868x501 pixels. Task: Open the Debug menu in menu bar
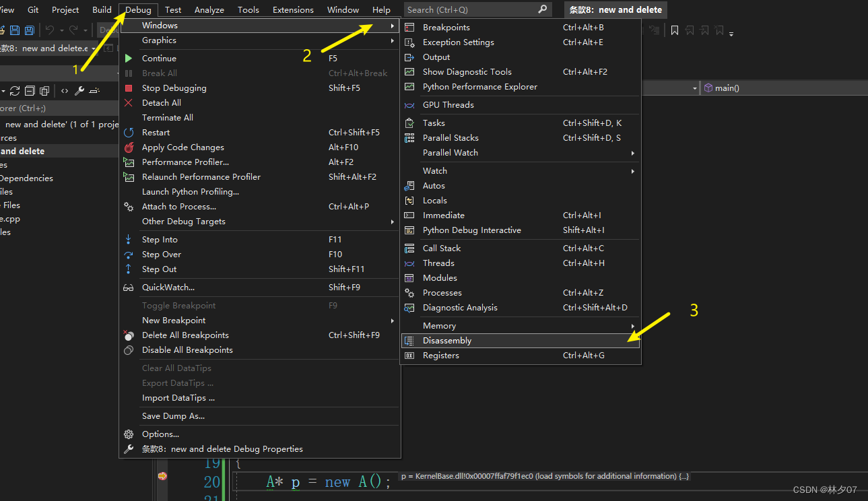click(x=139, y=10)
